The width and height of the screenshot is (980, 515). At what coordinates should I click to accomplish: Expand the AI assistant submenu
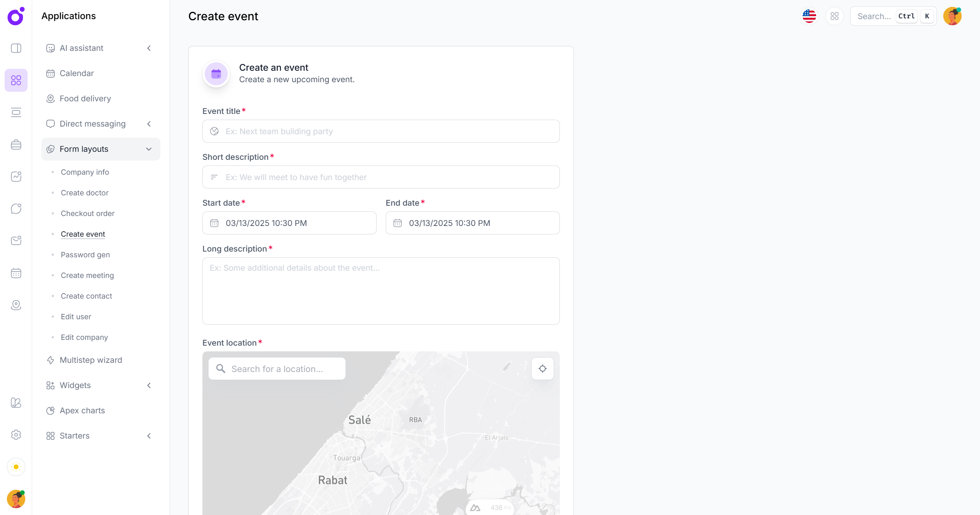(149, 48)
